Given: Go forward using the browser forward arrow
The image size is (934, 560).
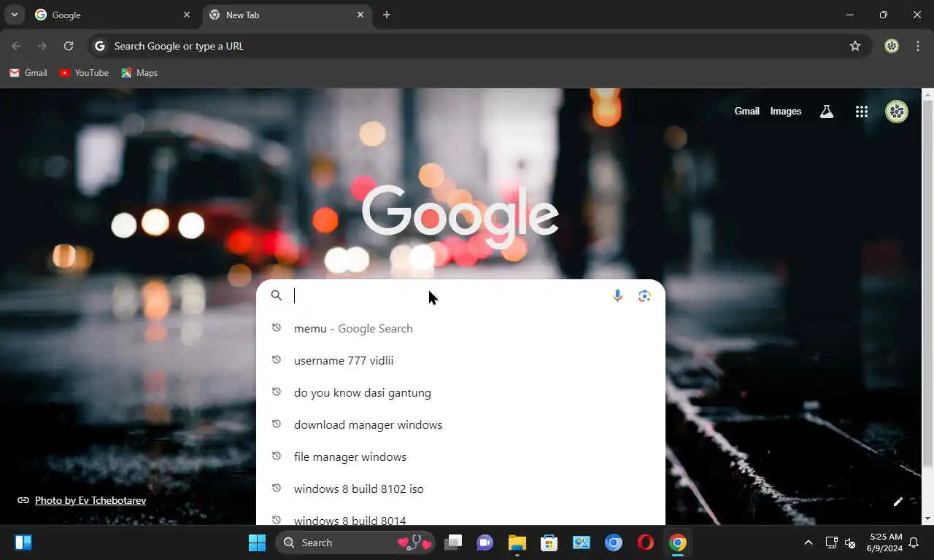Looking at the screenshot, I should (42, 46).
